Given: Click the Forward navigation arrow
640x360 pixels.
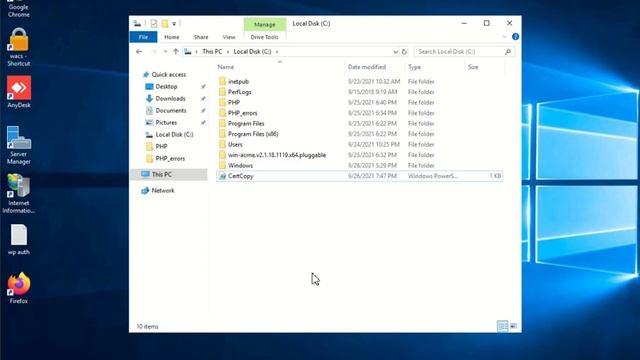Looking at the screenshot, I should [x=154, y=52].
